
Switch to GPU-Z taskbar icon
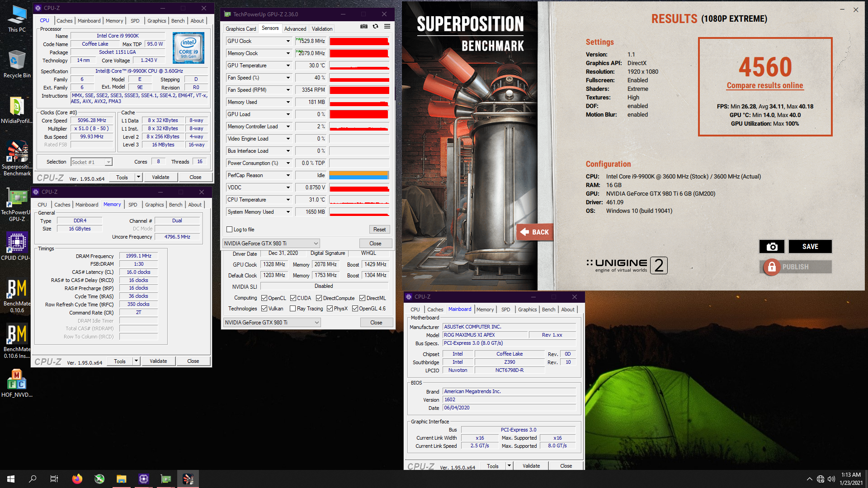[166, 479]
